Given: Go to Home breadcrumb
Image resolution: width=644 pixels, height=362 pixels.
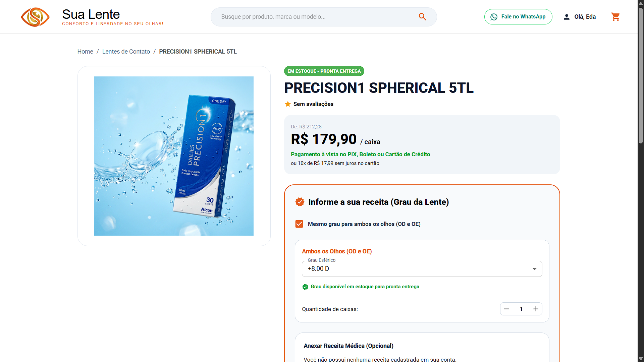Looking at the screenshot, I should [x=85, y=52].
